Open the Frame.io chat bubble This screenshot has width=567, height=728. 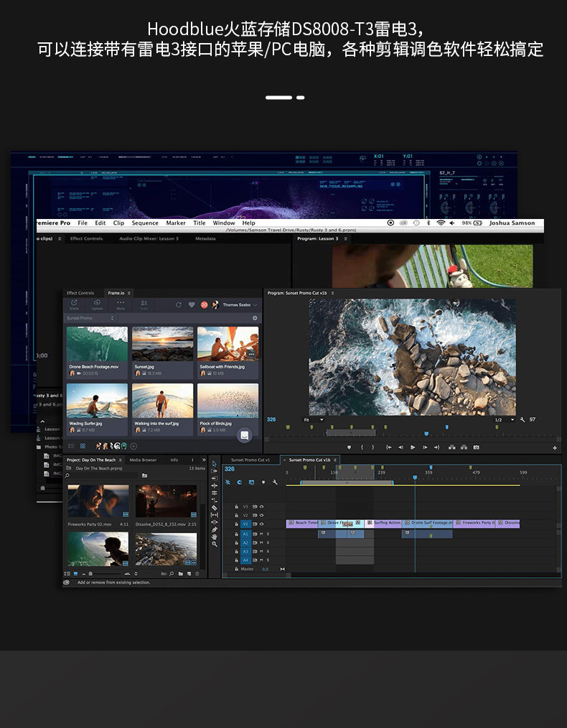[245, 435]
